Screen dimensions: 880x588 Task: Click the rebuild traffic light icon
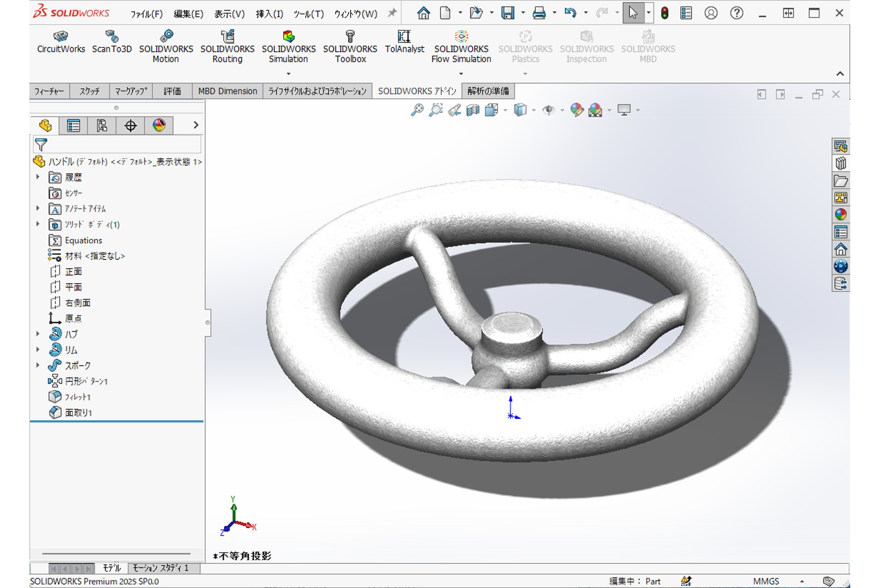(x=665, y=13)
